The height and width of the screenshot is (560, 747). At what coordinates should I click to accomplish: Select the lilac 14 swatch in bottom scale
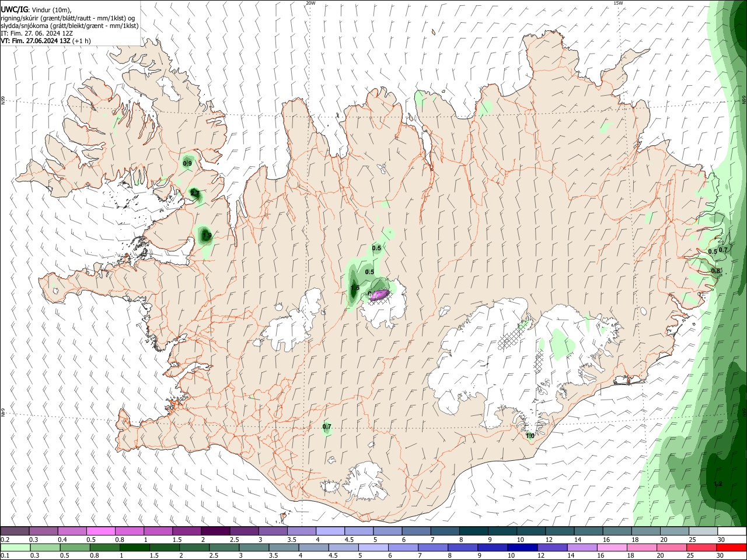(x=582, y=548)
